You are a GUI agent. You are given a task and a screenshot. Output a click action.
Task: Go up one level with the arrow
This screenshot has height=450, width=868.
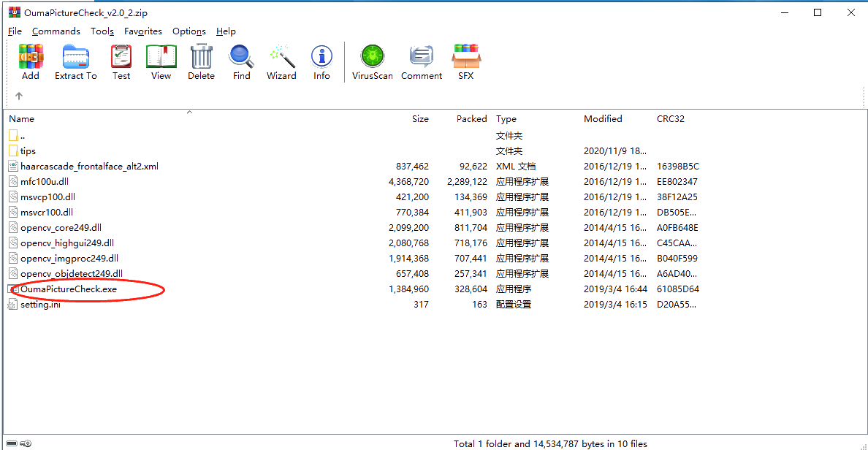19,96
